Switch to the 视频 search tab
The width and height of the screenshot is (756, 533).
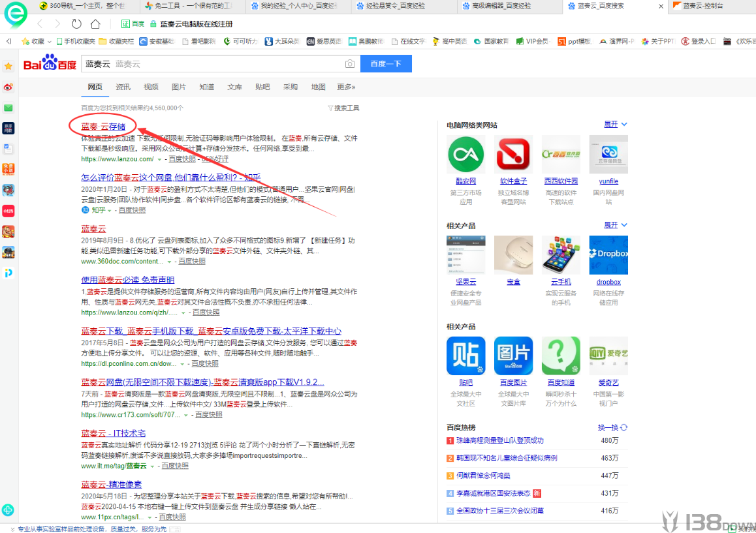click(151, 87)
